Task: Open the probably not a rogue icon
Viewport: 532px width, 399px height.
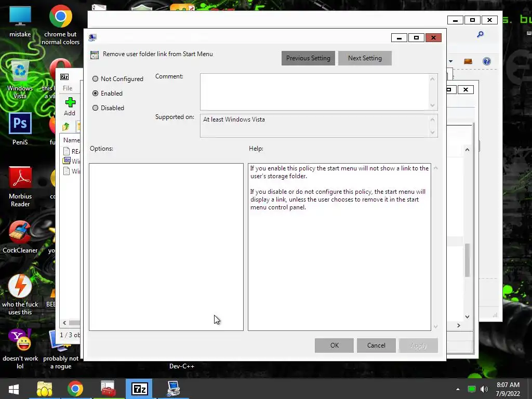Action: tap(61, 350)
